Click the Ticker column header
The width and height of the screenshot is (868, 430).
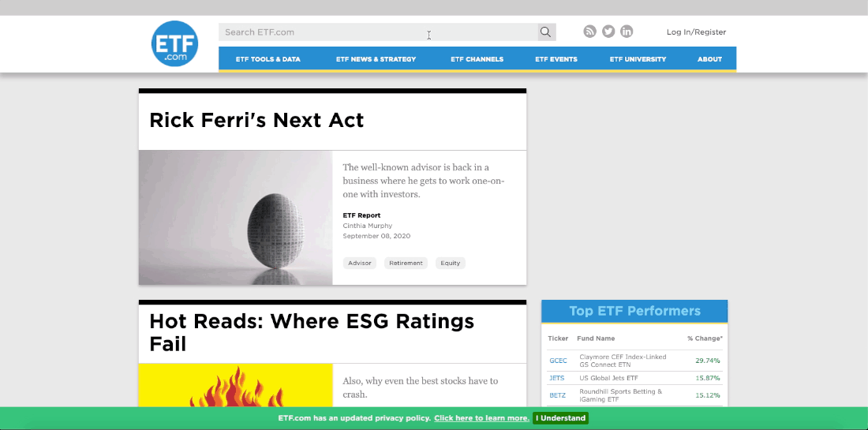click(558, 338)
